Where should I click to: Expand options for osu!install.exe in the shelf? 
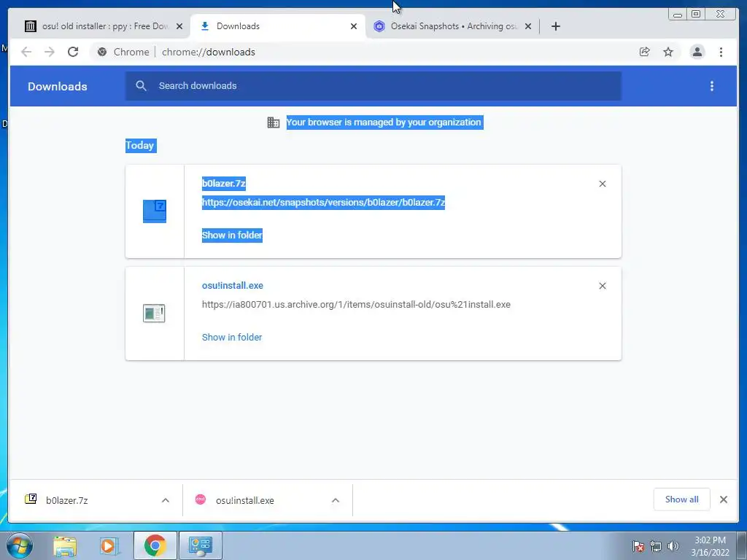pyautogui.click(x=336, y=500)
